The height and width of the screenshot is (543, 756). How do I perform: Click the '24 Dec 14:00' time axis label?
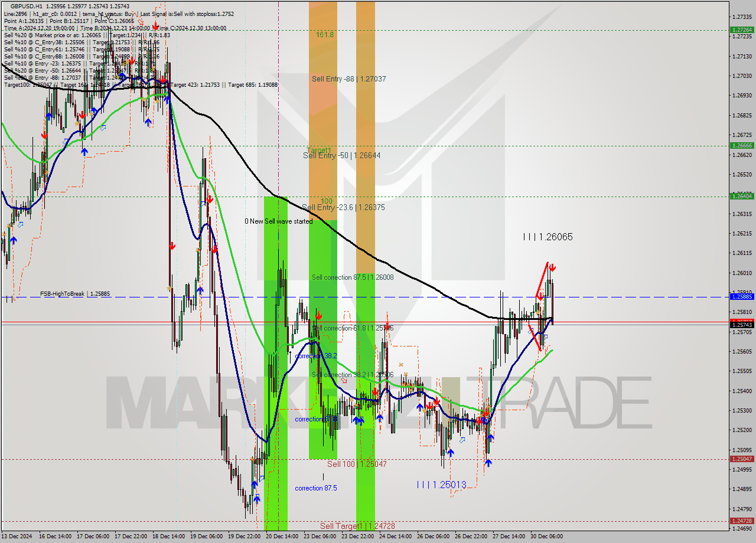[395, 537]
